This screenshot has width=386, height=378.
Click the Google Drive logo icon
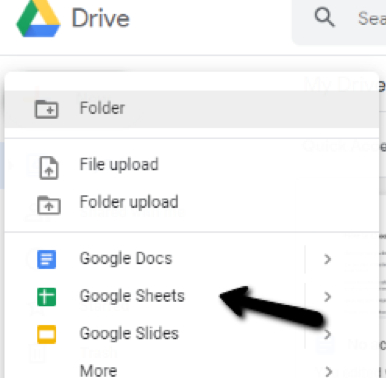[38, 17]
